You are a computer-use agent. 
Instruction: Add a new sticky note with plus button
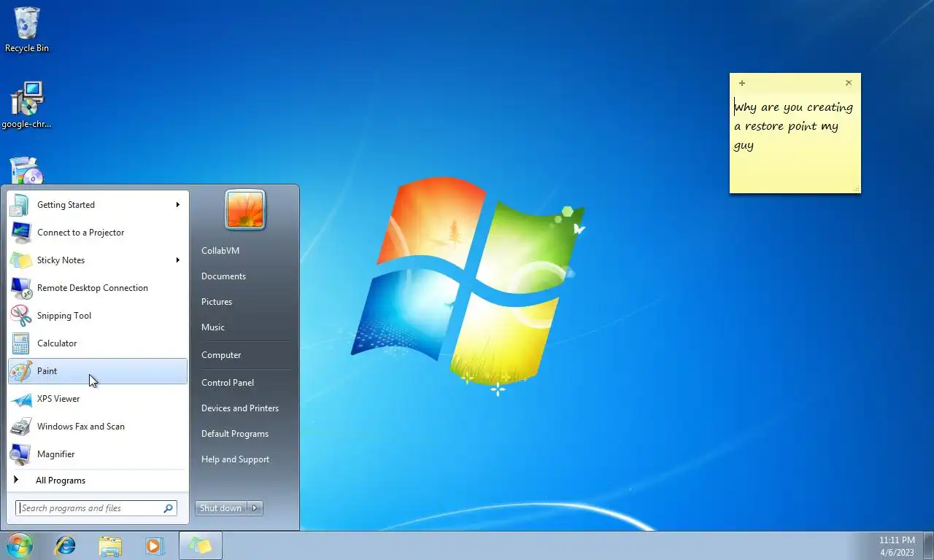pyautogui.click(x=742, y=83)
